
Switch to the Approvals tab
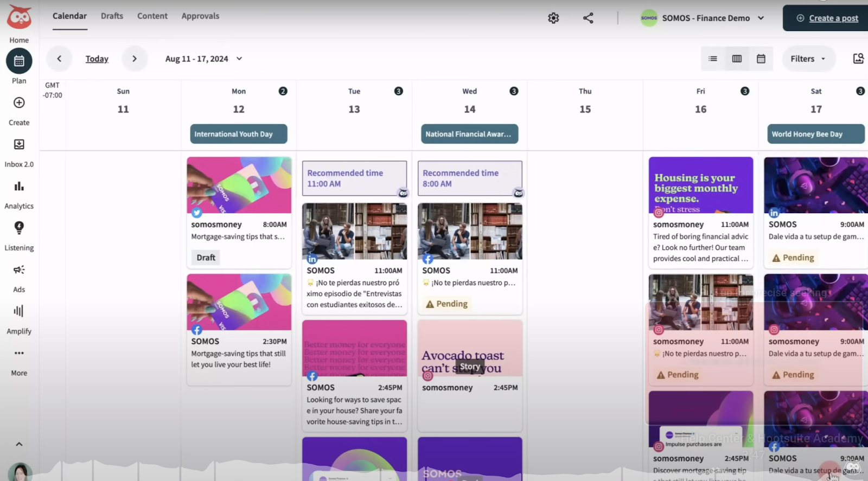[200, 16]
